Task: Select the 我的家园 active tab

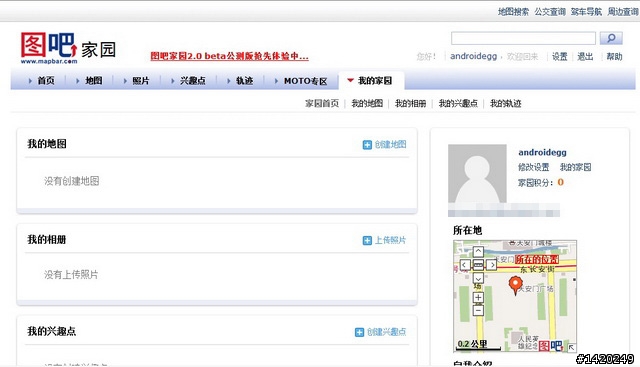Action: pyautogui.click(x=371, y=80)
